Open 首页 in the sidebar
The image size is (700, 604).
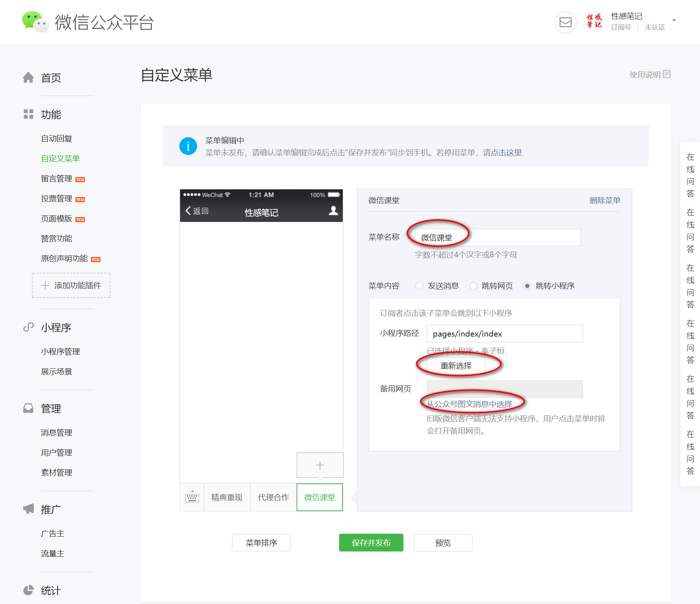51,78
